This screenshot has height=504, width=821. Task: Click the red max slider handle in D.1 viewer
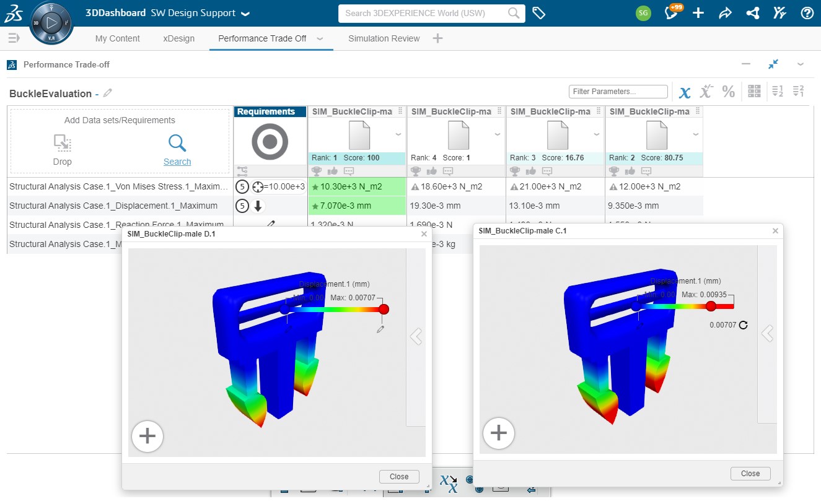point(384,309)
